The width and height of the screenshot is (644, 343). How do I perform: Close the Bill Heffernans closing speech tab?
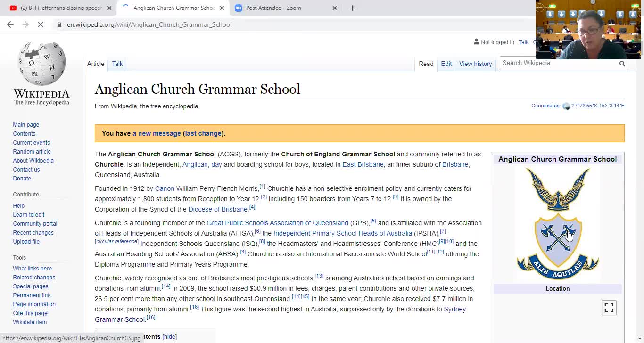[x=109, y=8]
